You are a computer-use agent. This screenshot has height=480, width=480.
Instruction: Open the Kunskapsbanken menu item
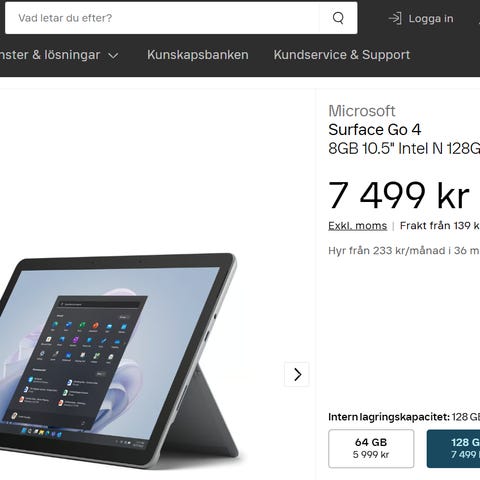[x=198, y=55]
